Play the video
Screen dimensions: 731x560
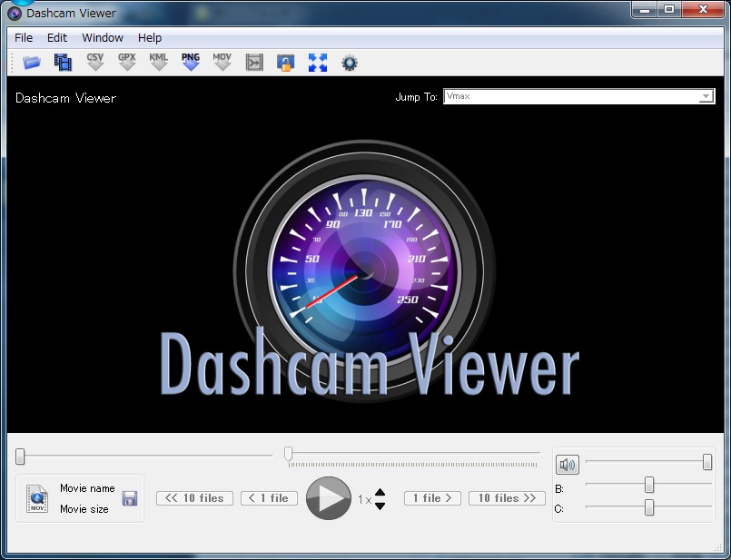329,498
